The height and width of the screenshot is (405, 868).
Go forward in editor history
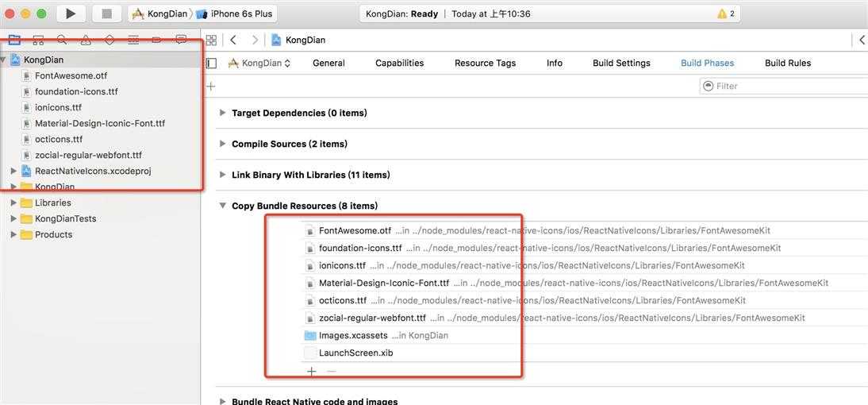pos(255,40)
